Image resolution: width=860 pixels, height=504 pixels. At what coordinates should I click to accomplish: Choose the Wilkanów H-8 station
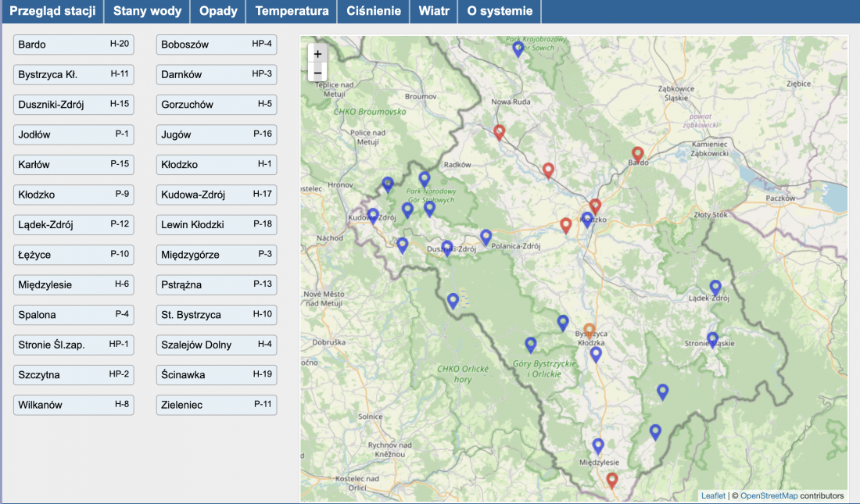(x=73, y=405)
